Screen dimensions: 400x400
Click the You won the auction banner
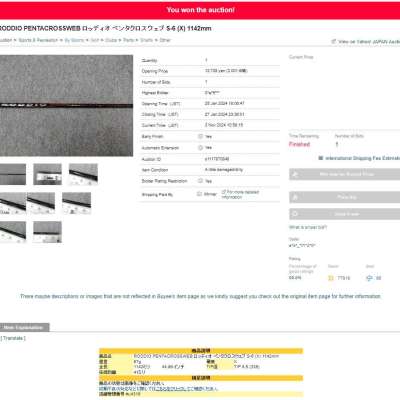point(200,10)
